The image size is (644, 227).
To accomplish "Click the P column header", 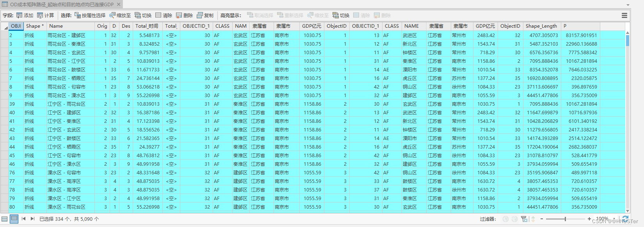I will point(580,26).
